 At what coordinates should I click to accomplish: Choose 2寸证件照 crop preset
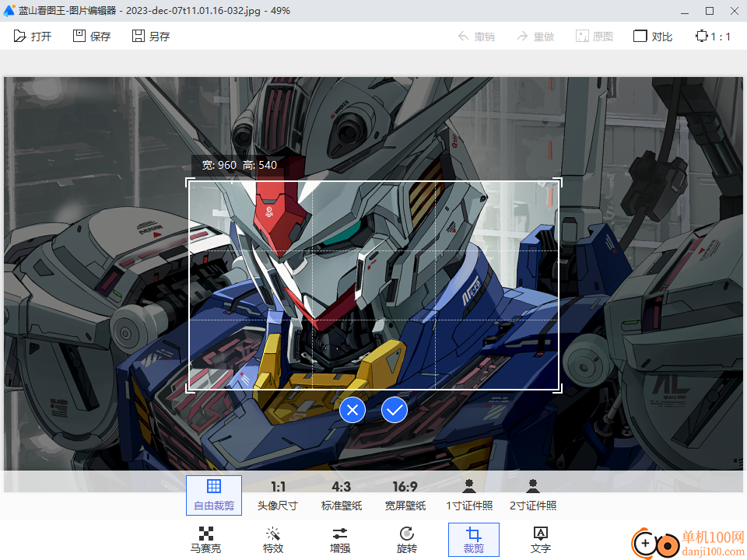pos(533,495)
